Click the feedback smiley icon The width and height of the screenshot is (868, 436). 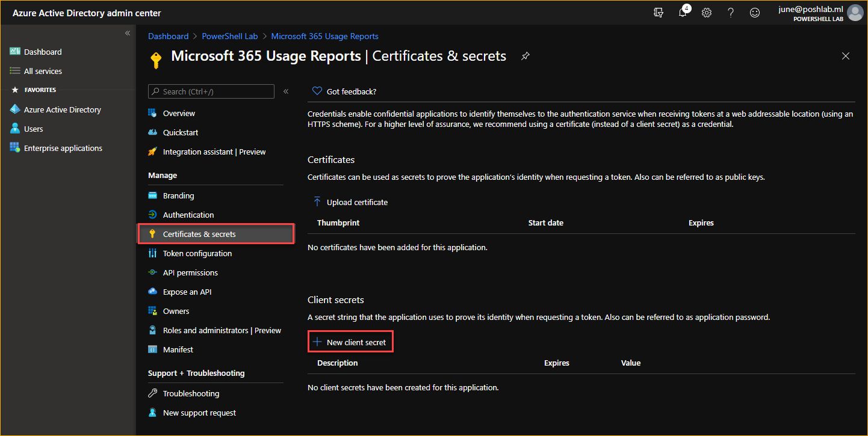click(755, 13)
